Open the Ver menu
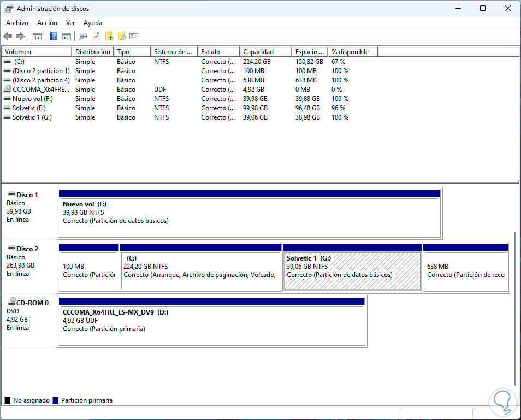 (x=70, y=23)
